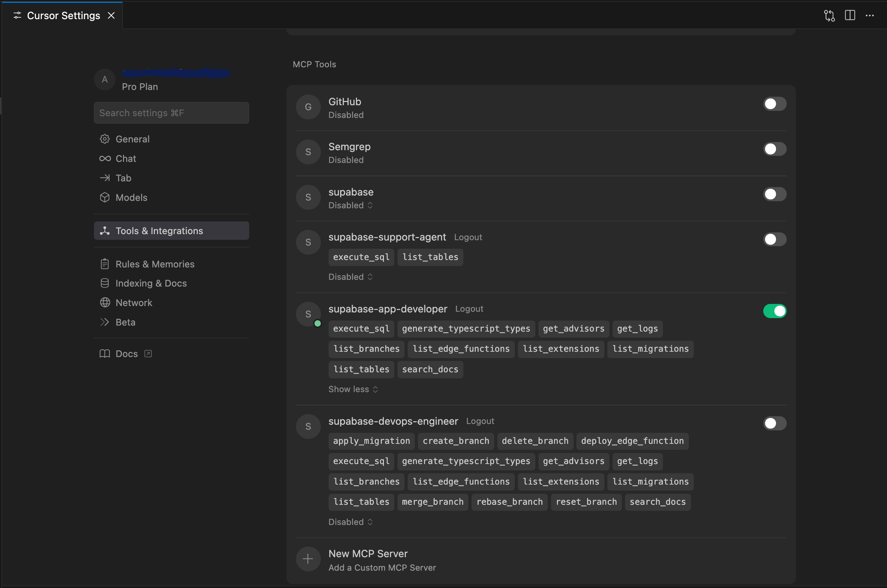The image size is (887, 588).
Task: Click Logout next to supabase-support-agent
Action: (468, 237)
